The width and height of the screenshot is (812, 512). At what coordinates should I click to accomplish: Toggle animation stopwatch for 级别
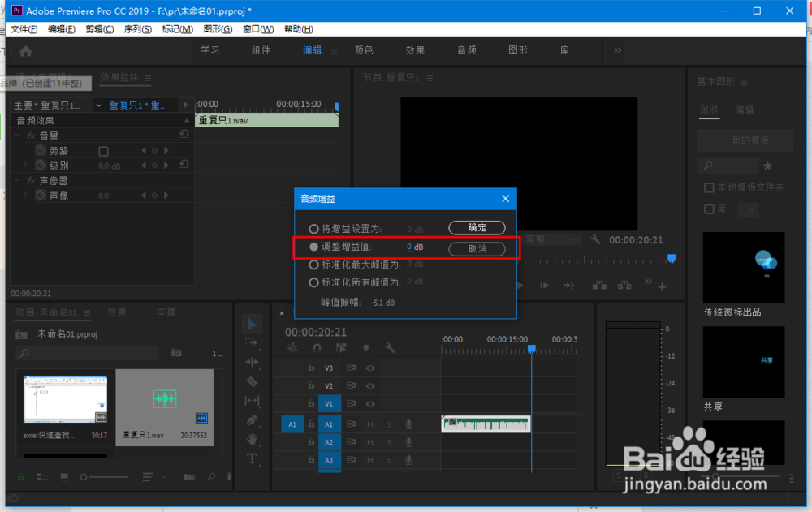click(41, 166)
